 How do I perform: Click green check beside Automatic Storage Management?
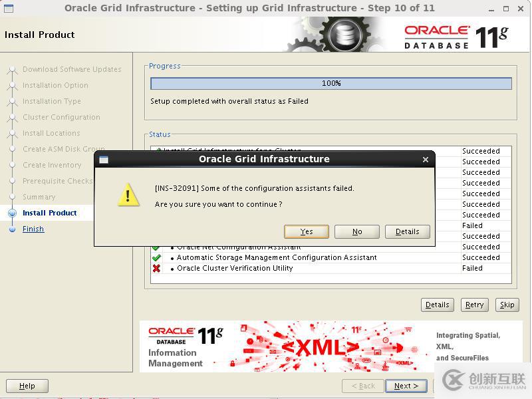pyautogui.click(x=156, y=258)
